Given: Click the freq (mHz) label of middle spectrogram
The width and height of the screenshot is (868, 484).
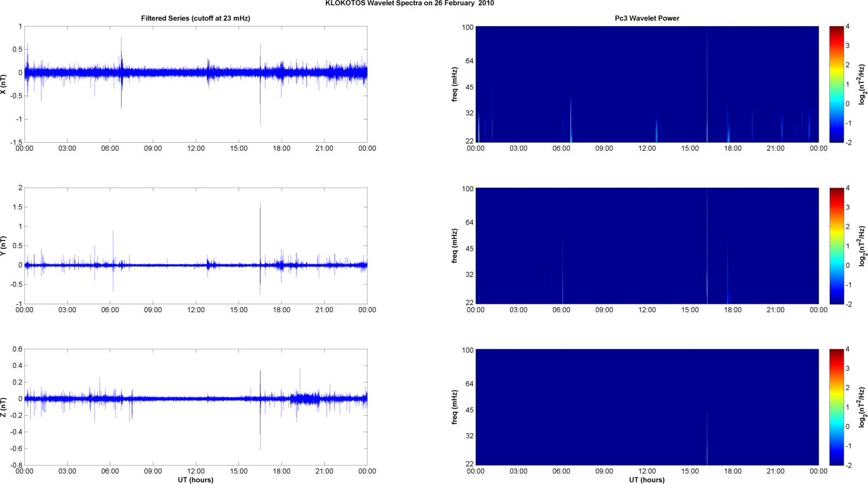Looking at the screenshot, I should click(455, 246).
